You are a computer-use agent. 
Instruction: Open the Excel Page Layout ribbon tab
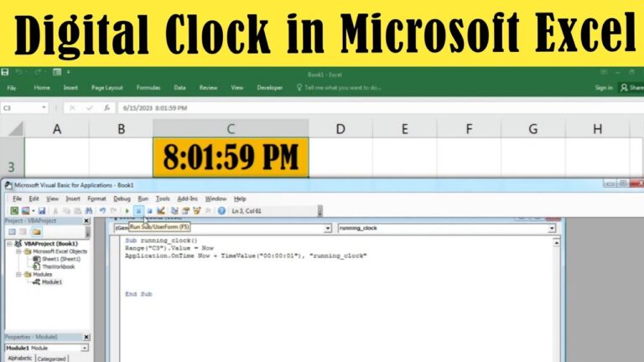coord(106,87)
